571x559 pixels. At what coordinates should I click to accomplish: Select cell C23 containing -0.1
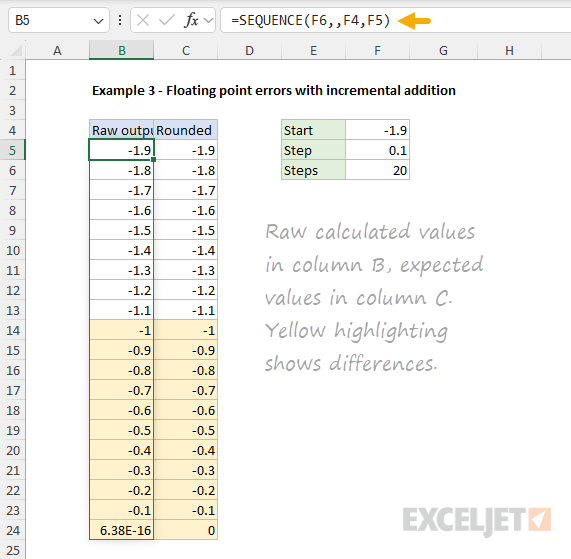coord(186,510)
